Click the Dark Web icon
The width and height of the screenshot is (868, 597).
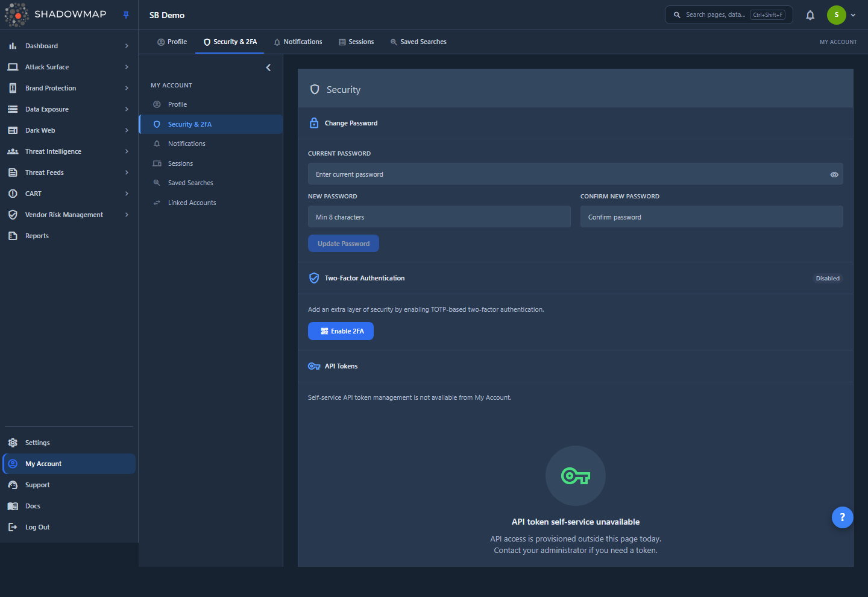click(x=13, y=130)
